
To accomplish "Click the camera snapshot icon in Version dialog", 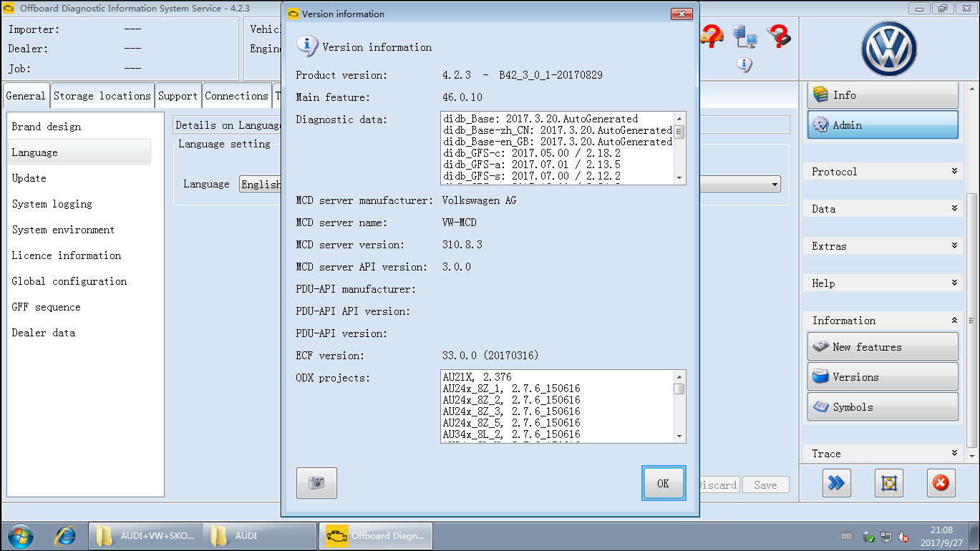I will [x=316, y=483].
